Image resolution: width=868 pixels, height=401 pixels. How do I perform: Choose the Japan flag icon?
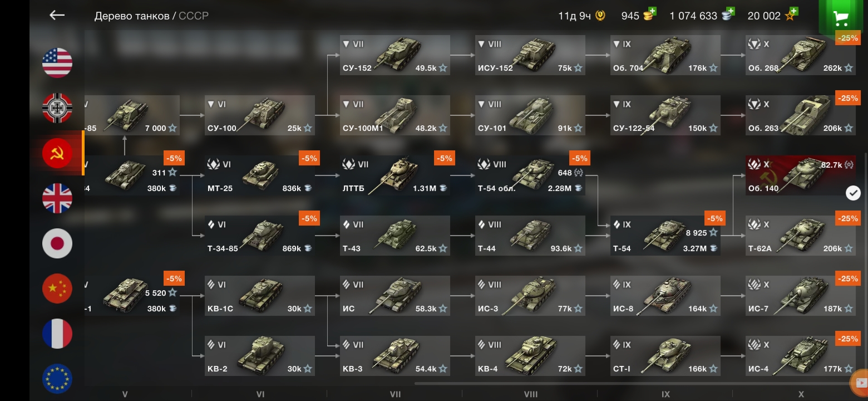(57, 243)
